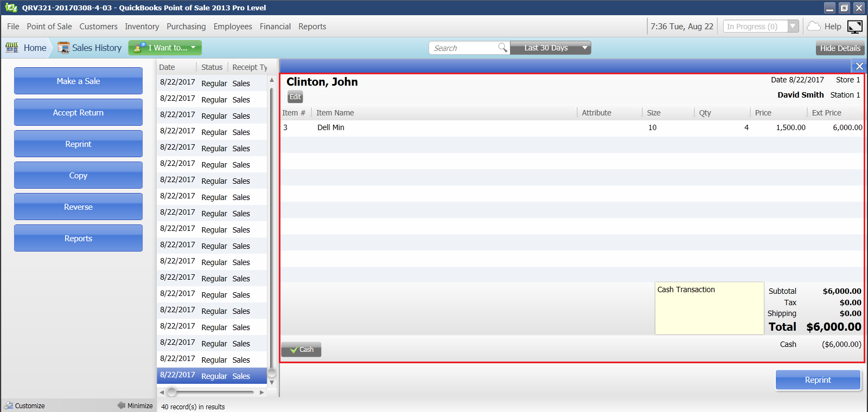Click the Make a Sale button
Image resolution: width=868 pixels, height=412 pixels.
coord(78,81)
